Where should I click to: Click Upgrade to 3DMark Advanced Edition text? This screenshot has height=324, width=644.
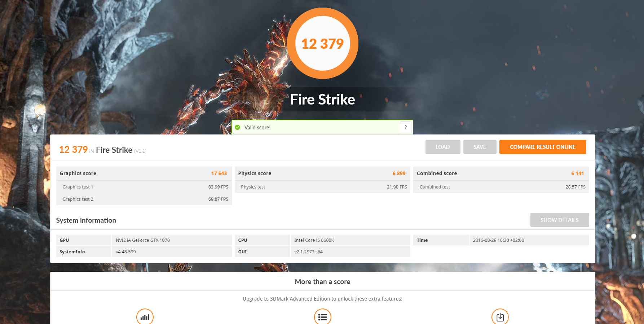coord(322,299)
